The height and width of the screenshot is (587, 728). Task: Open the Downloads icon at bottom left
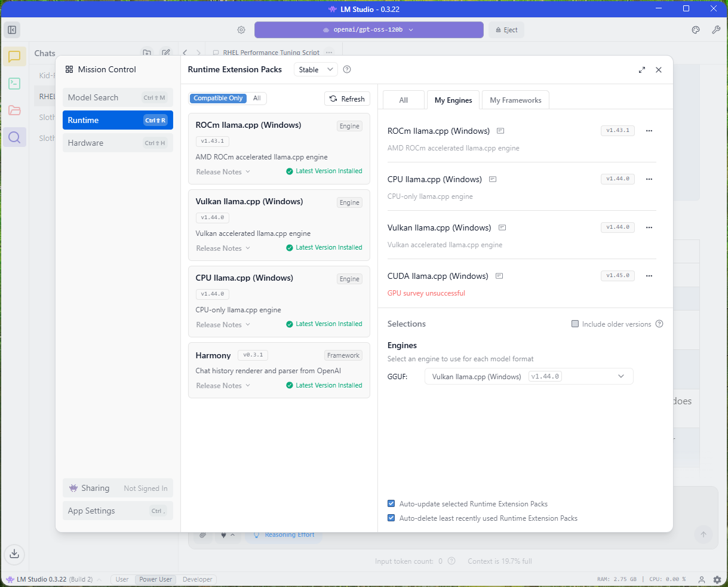(x=14, y=553)
